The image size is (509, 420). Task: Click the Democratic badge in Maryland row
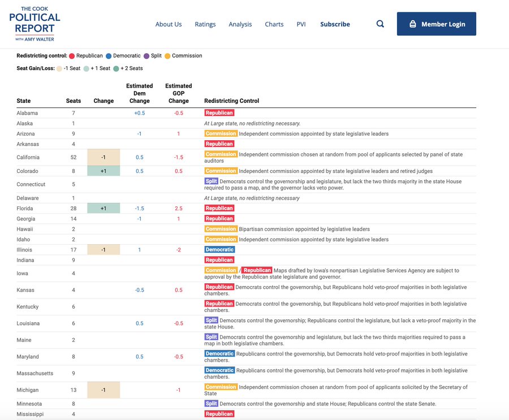220,353
